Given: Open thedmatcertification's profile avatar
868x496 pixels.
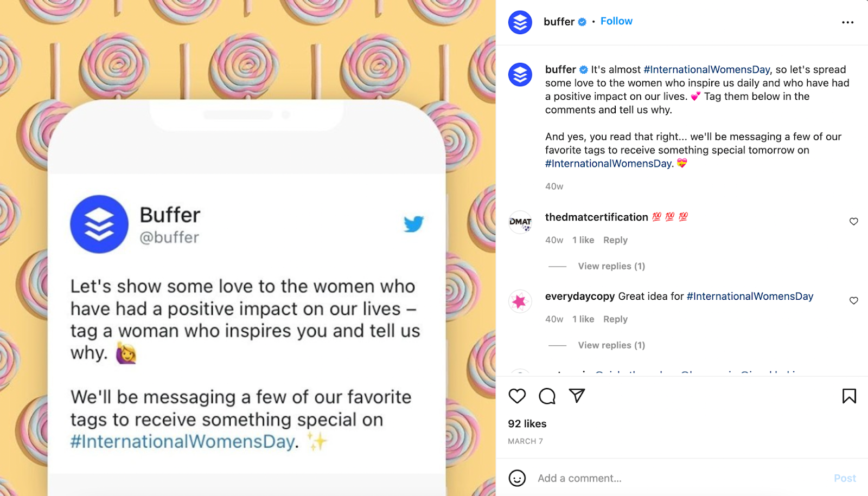Looking at the screenshot, I should 520,222.
